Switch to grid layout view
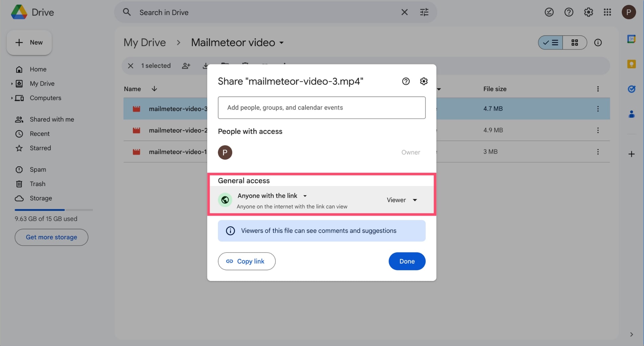The width and height of the screenshot is (644, 346). [x=575, y=42]
